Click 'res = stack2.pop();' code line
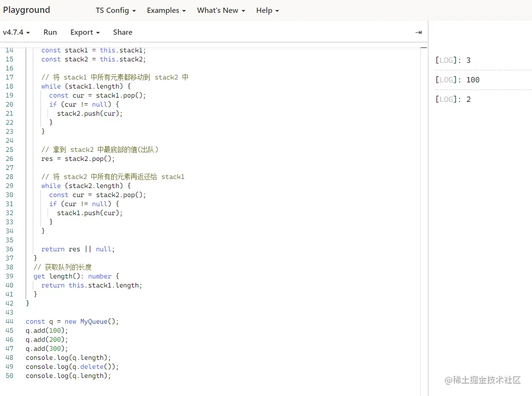The height and width of the screenshot is (396, 532). click(78, 158)
